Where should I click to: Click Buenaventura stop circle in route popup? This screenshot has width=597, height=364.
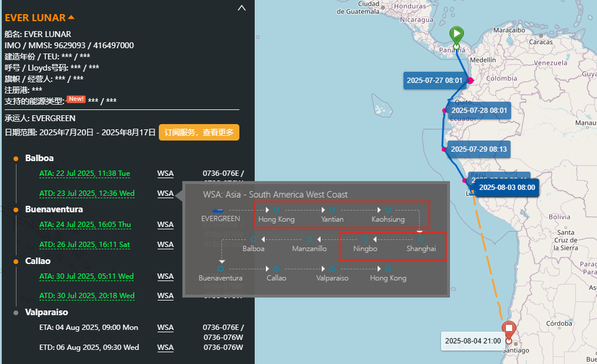221,269
